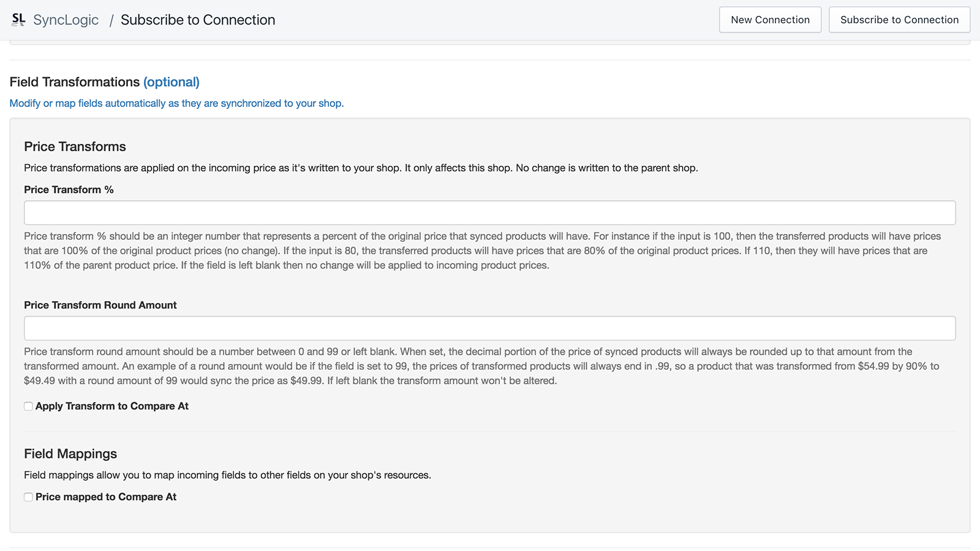
Task: Uncheck the Price mapped to Compare At box
Action: [x=28, y=497]
